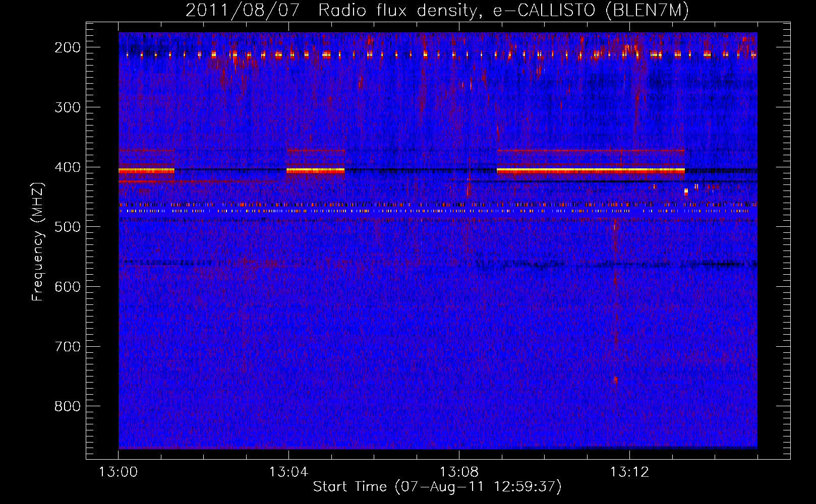The image size is (816, 504).
Task: Click the "Frequency (MHZ)" y-axis label
Action: pos(38,242)
